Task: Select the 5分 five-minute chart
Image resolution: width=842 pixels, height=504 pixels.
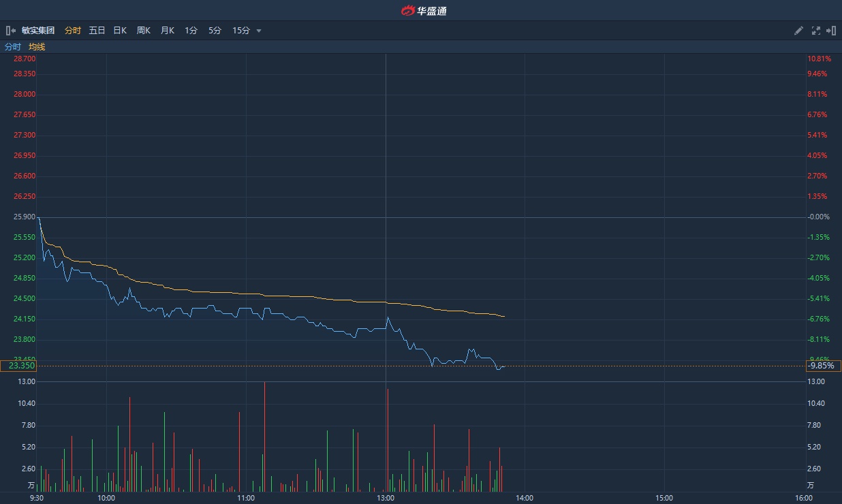Action: tap(215, 31)
